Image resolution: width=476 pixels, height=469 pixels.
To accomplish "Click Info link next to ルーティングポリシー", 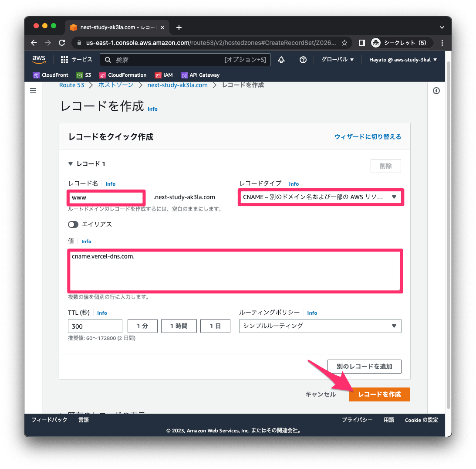I will [312, 313].
